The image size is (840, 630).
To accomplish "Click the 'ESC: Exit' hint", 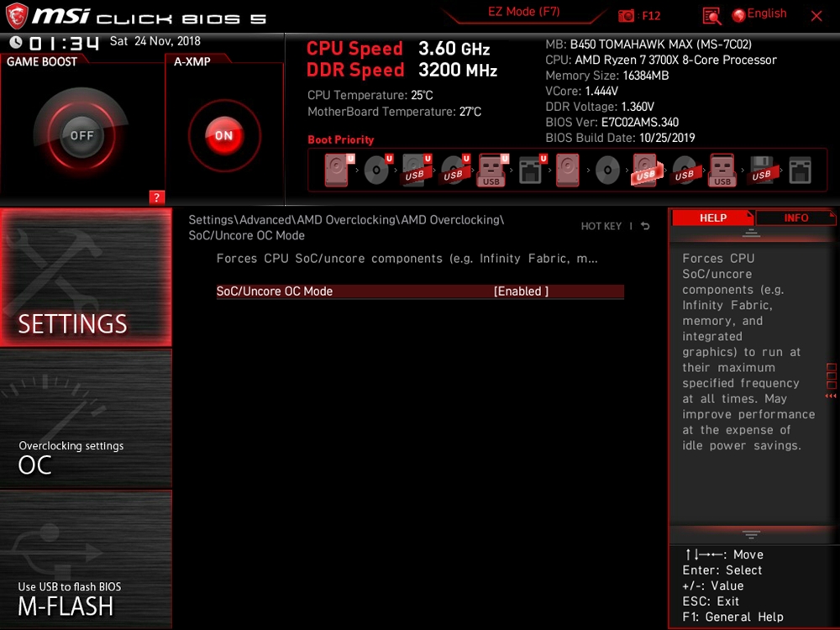I will click(x=711, y=601).
